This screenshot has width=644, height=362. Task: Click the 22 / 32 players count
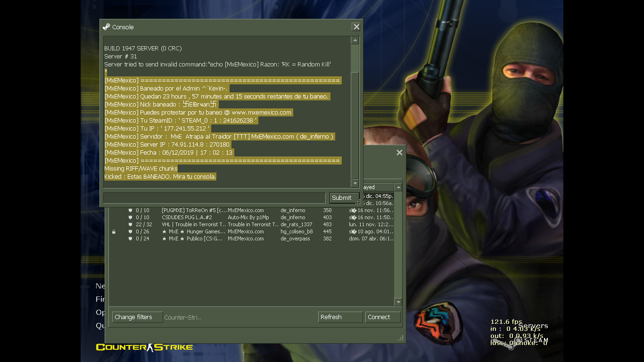pyautogui.click(x=144, y=224)
